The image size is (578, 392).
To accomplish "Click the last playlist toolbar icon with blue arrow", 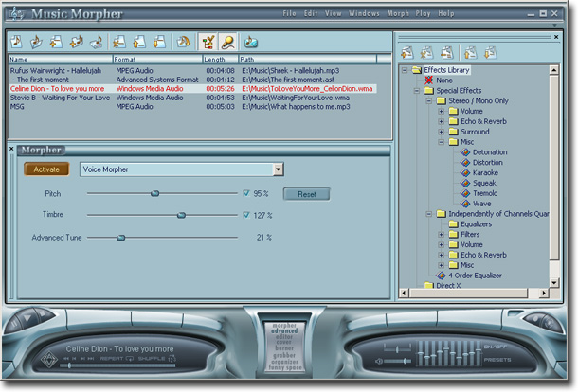I will 251,42.
